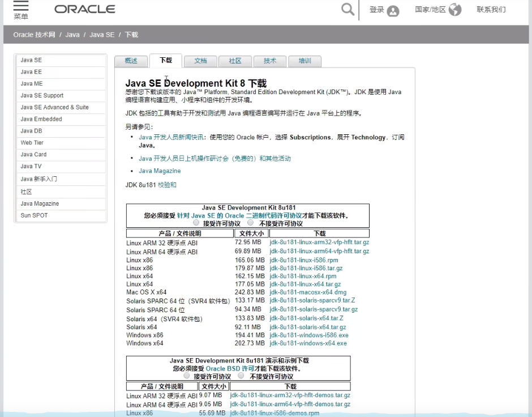This screenshot has width=532, height=417.
Task: Open Java Embedded in sidebar
Action: [x=61, y=119]
